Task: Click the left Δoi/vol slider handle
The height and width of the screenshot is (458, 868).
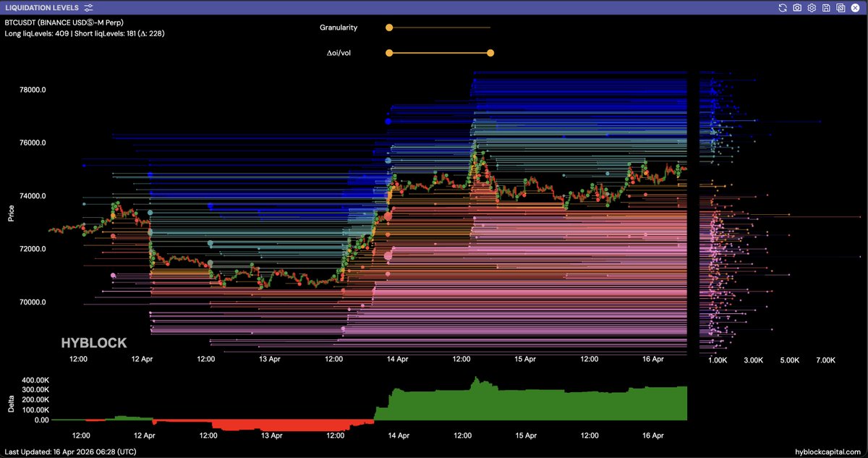Action: click(x=389, y=53)
